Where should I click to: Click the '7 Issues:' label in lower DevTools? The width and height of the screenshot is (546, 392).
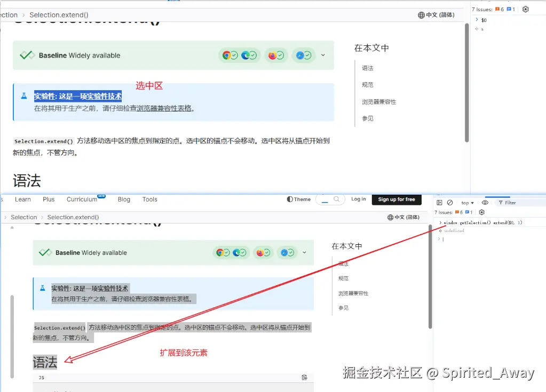[444, 212]
